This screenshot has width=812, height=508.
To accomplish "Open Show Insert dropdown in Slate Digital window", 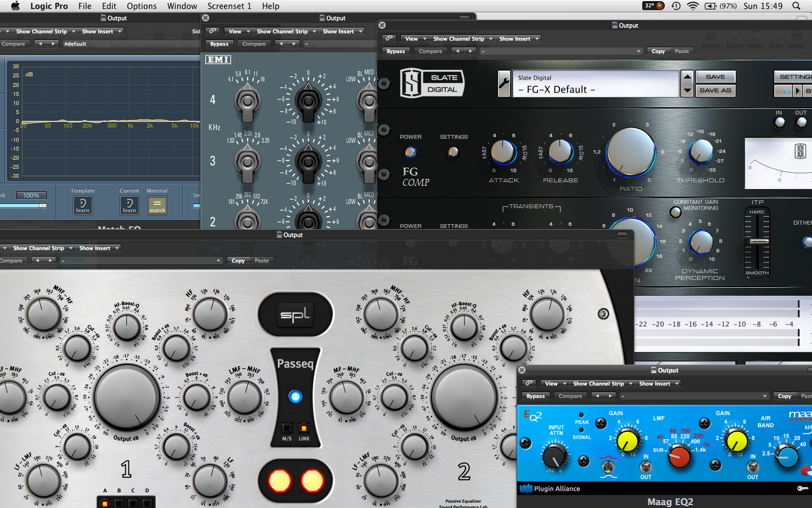I will [518, 38].
